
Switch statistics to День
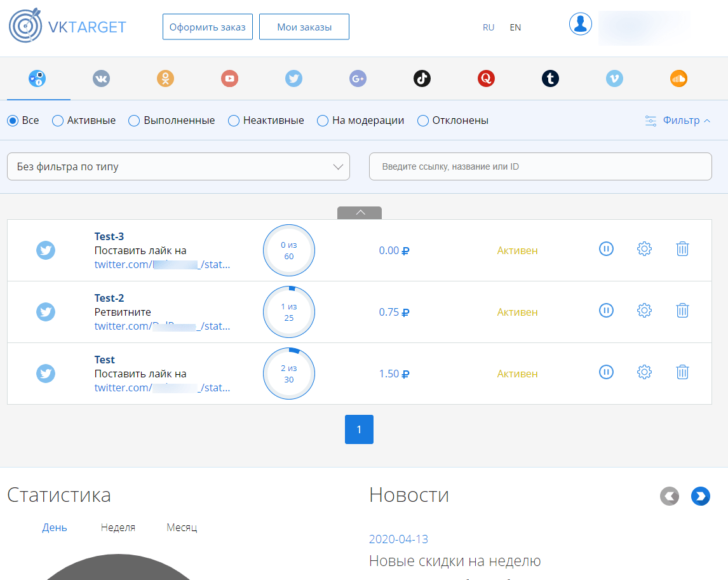(x=55, y=527)
